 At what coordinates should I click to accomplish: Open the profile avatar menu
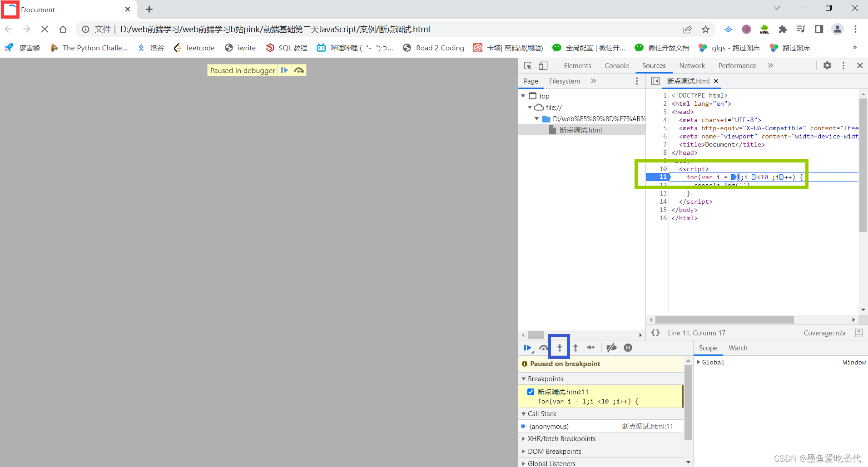837,29
